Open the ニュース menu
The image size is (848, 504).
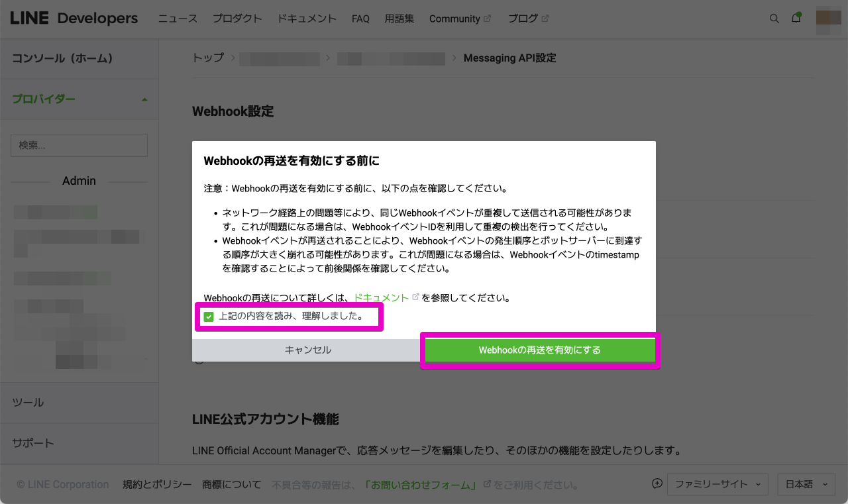(178, 19)
